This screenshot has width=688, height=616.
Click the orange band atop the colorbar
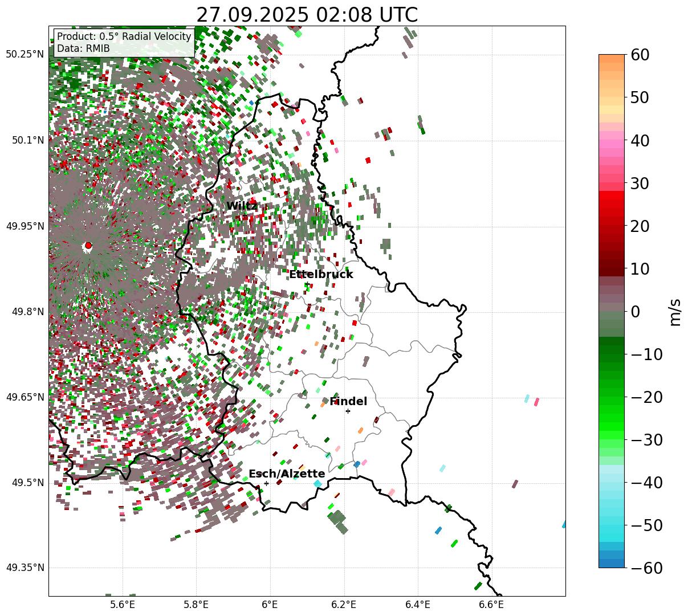point(612,59)
